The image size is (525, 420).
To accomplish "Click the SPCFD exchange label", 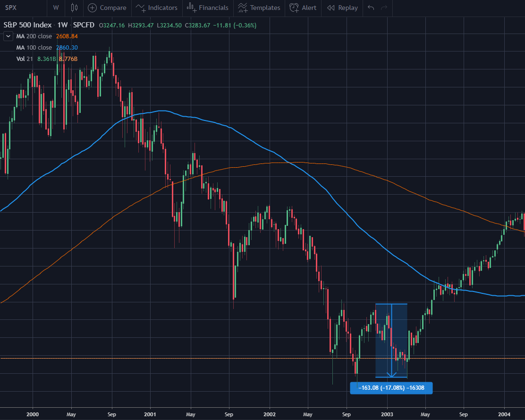I will [x=84, y=25].
